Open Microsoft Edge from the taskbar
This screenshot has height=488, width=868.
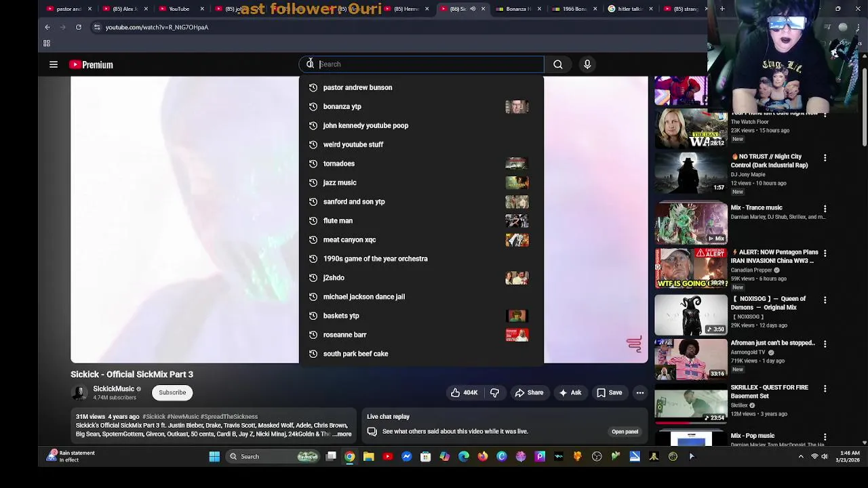point(463,456)
